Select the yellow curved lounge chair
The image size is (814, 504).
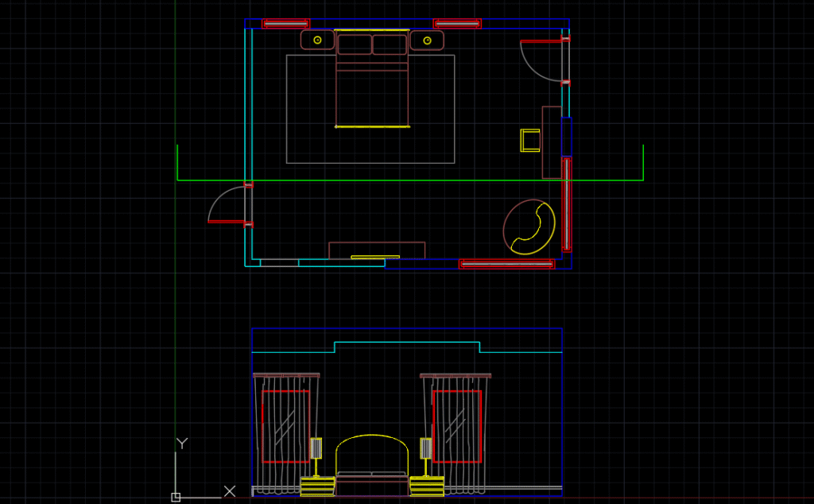[533, 228]
